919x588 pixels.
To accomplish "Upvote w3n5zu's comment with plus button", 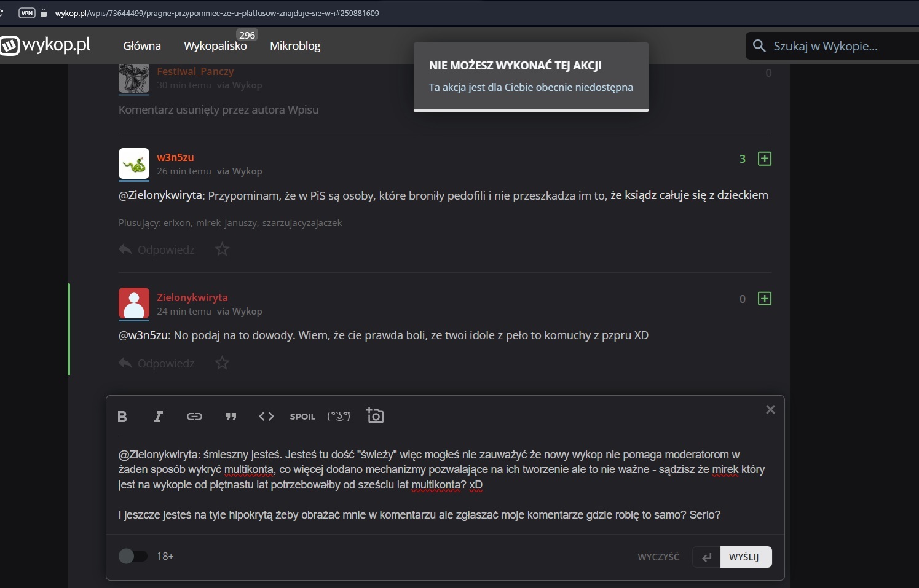I will coord(765,159).
